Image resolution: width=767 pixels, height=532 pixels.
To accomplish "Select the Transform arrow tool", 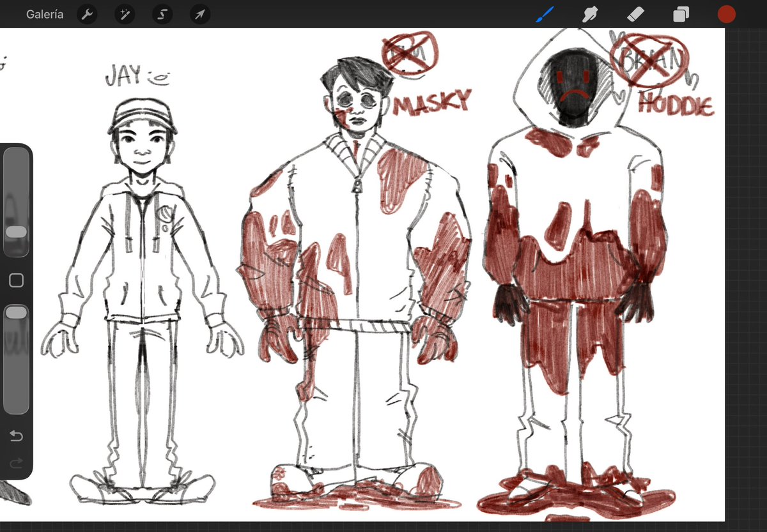I will coord(201,14).
